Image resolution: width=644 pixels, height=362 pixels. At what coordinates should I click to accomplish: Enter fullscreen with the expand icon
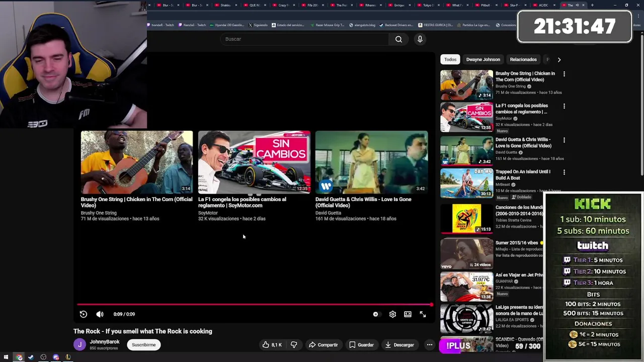pyautogui.click(x=423, y=314)
